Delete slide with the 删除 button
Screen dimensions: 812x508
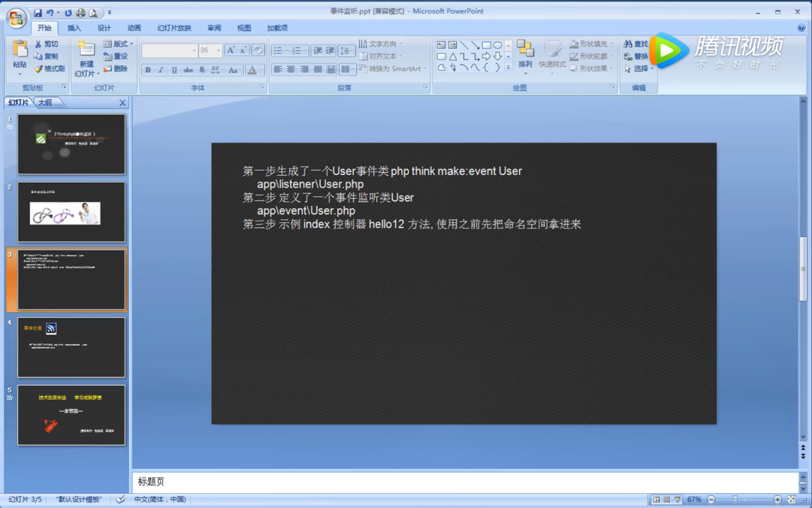[x=115, y=69]
